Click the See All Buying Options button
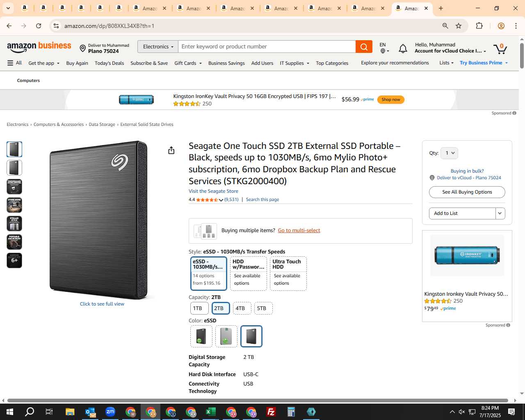 click(467, 192)
